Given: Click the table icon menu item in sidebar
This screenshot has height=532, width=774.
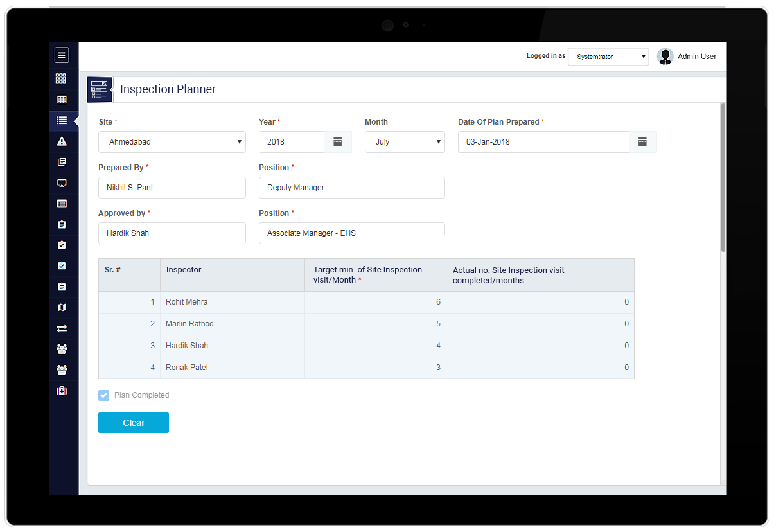Looking at the screenshot, I should (62, 100).
